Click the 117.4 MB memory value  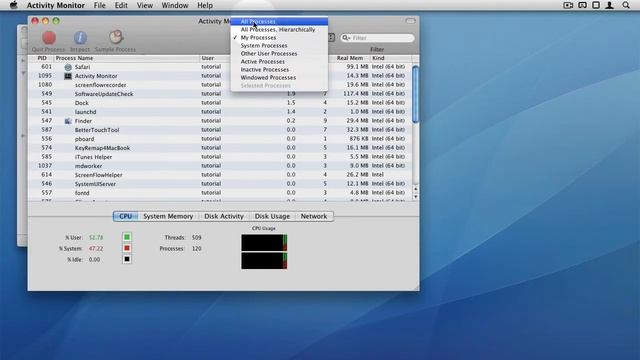tap(356, 94)
